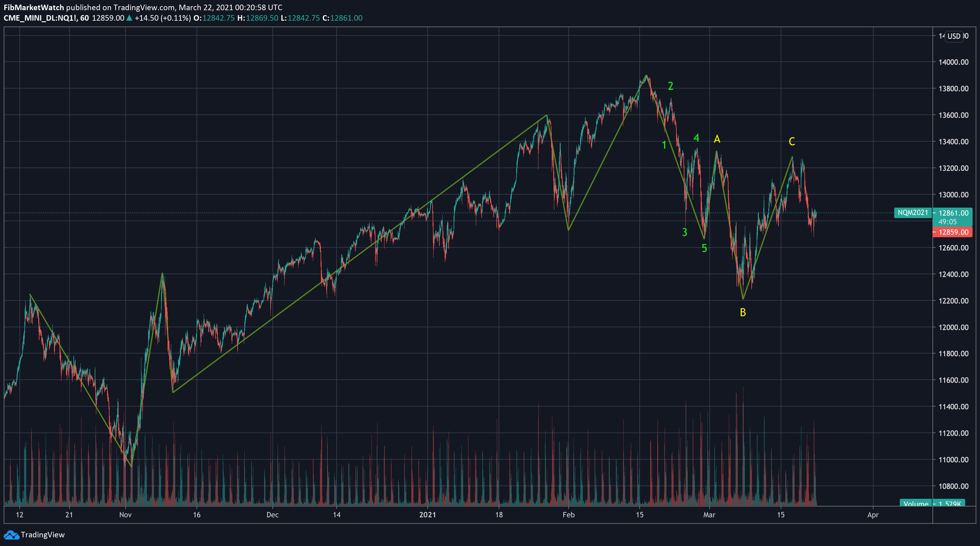Click the USD currency label
The width and height of the screenshot is (980, 546).
click(x=954, y=36)
